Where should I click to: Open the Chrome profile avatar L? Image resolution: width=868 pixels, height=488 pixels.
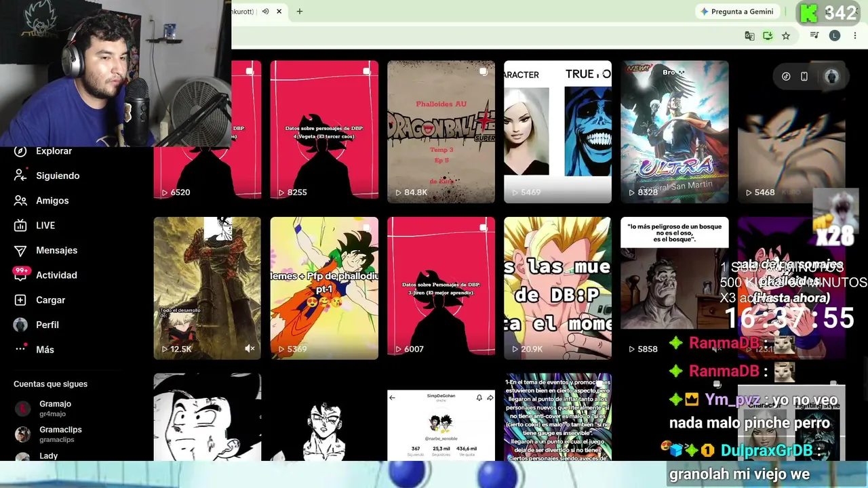pyautogui.click(x=835, y=36)
